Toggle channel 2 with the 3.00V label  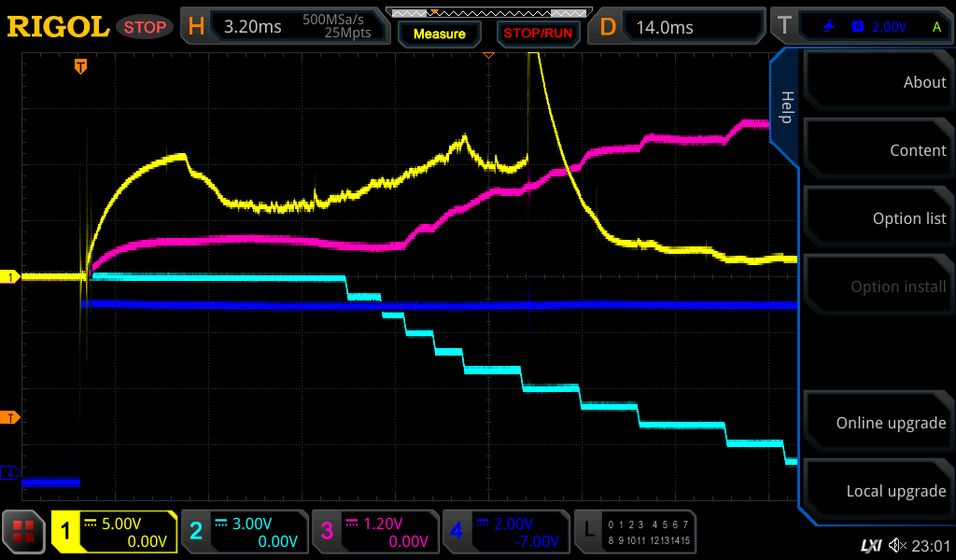(244, 532)
